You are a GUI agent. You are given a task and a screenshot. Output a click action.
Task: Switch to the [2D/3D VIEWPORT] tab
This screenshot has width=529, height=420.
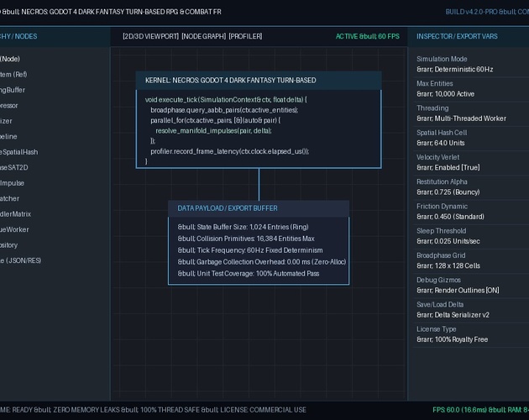pos(150,36)
